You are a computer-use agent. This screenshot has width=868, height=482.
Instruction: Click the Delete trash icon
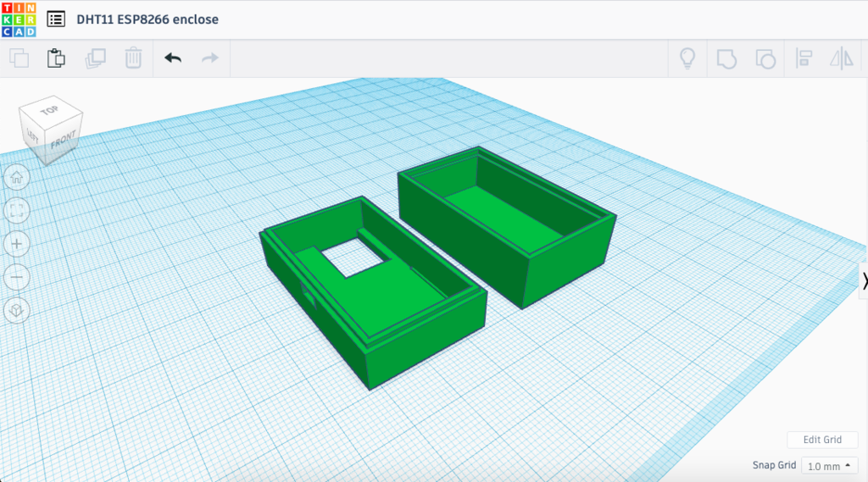coord(133,58)
